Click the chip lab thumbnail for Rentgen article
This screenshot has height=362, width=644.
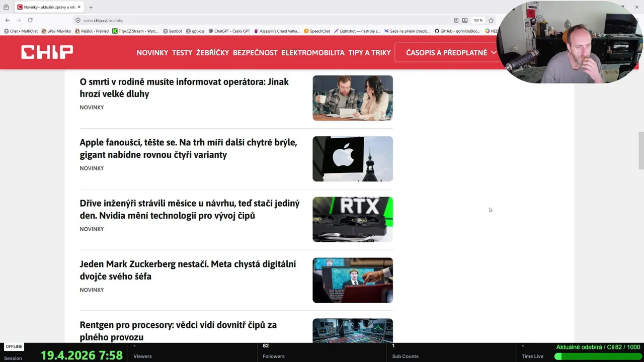click(x=353, y=331)
